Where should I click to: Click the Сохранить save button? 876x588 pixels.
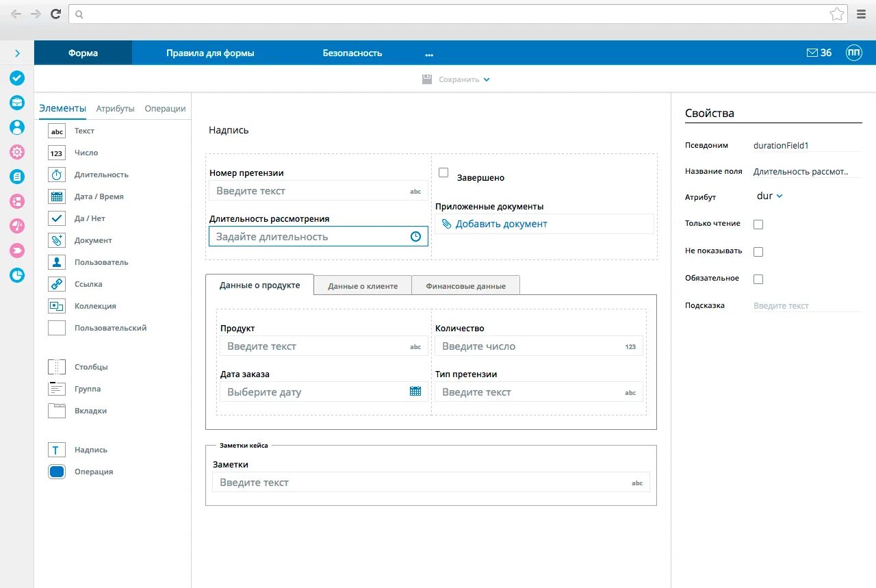(x=450, y=79)
